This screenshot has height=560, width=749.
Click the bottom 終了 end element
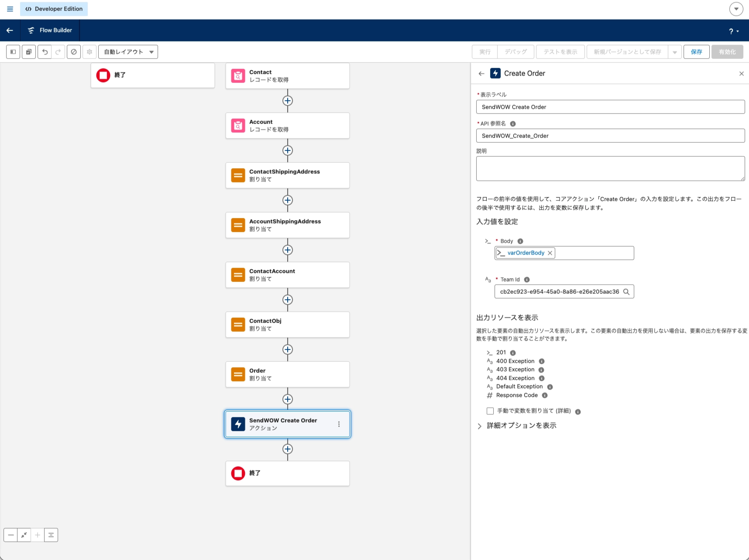point(287,474)
